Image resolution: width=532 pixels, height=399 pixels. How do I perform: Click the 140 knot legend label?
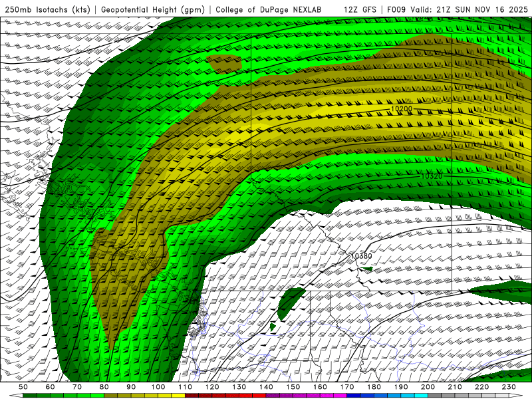[x=266, y=387]
